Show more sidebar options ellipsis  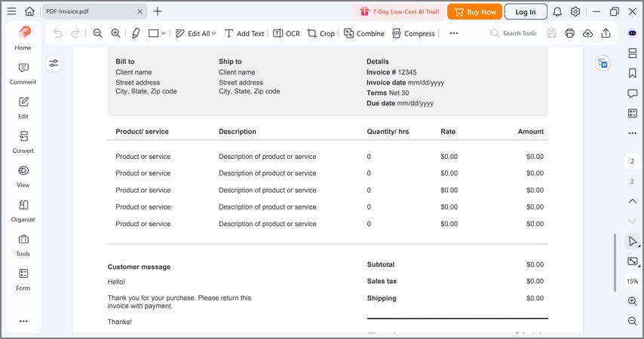[x=23, y=321]
